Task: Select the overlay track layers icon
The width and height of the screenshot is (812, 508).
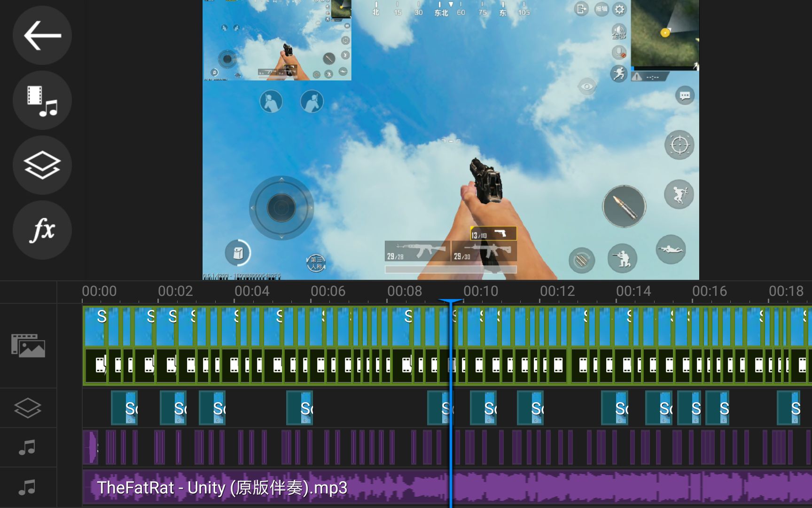Action: [x=28, y=408]
